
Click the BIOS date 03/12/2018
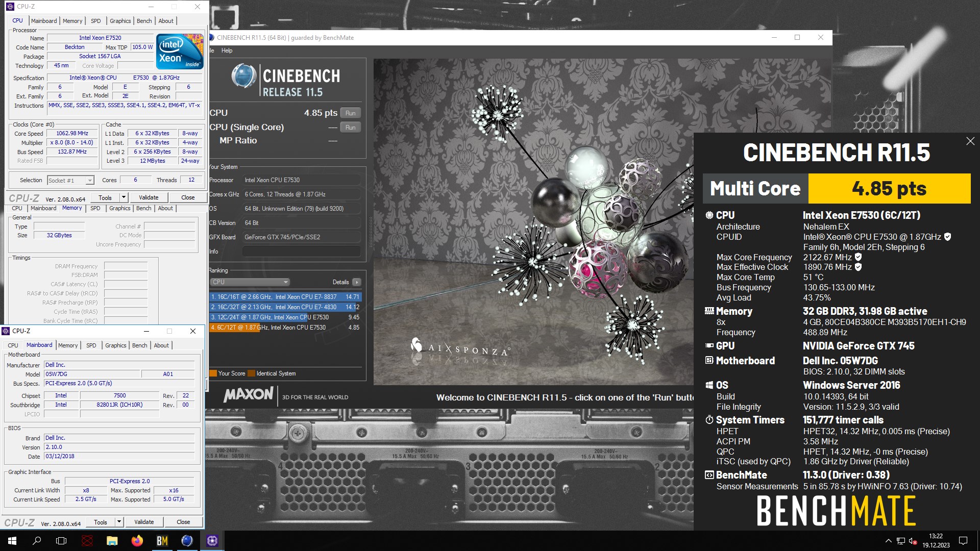(119, 457)
